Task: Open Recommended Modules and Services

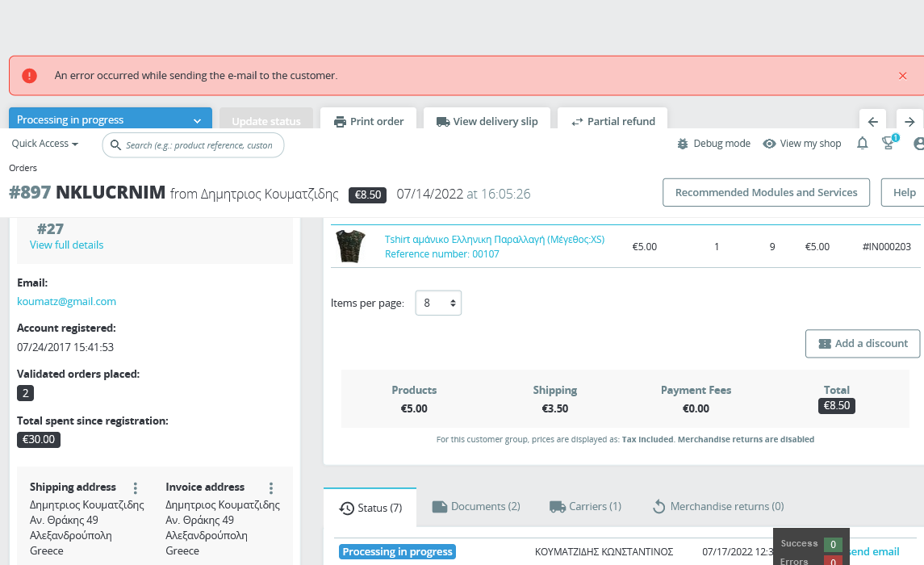Action: [x=766, y=193]
